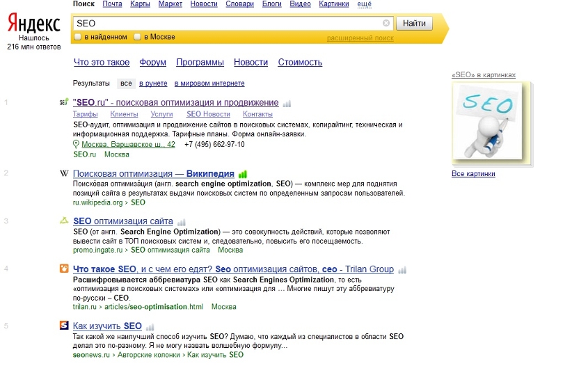Open the Маркет service tab
588x366 pixels.
[x=170, y=4]
